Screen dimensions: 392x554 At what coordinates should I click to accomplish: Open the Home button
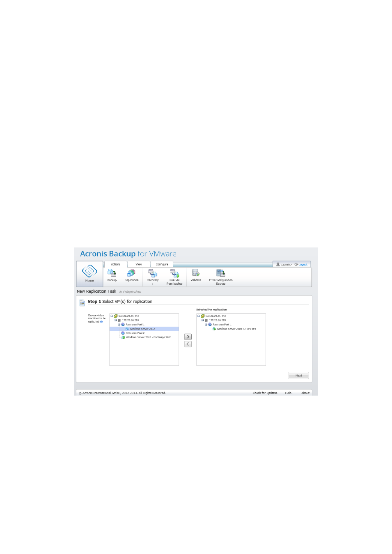(89, 274)
